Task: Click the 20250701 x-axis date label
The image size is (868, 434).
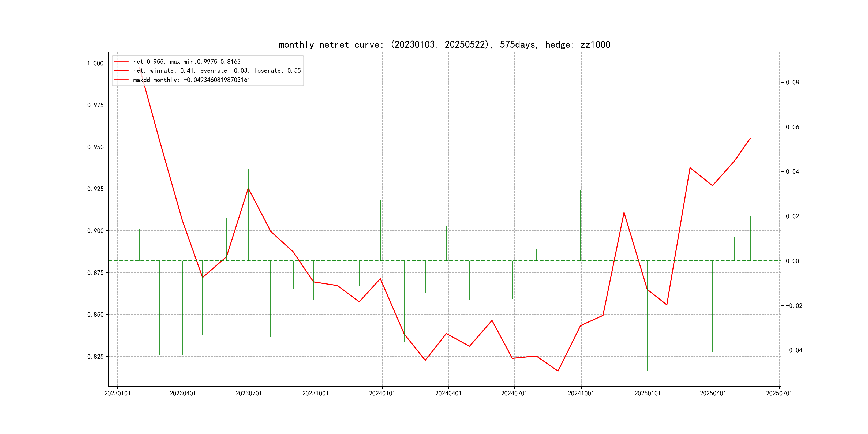Action: pyautogui.click(x=779, y=393)
